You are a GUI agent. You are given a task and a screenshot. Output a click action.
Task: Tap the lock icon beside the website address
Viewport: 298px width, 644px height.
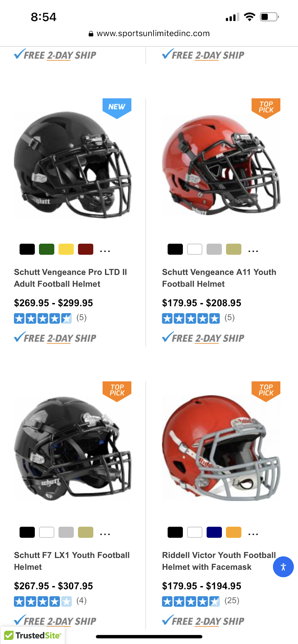coord(91,33)
